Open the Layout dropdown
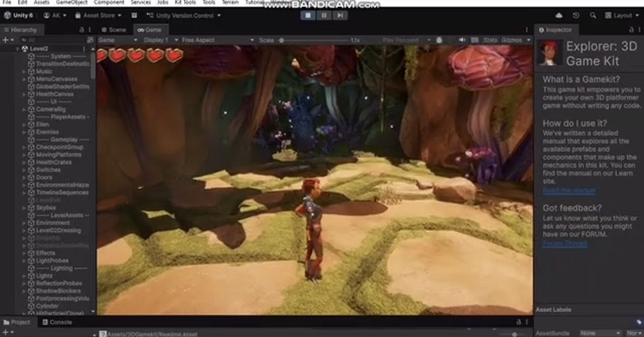 (623, 15)
